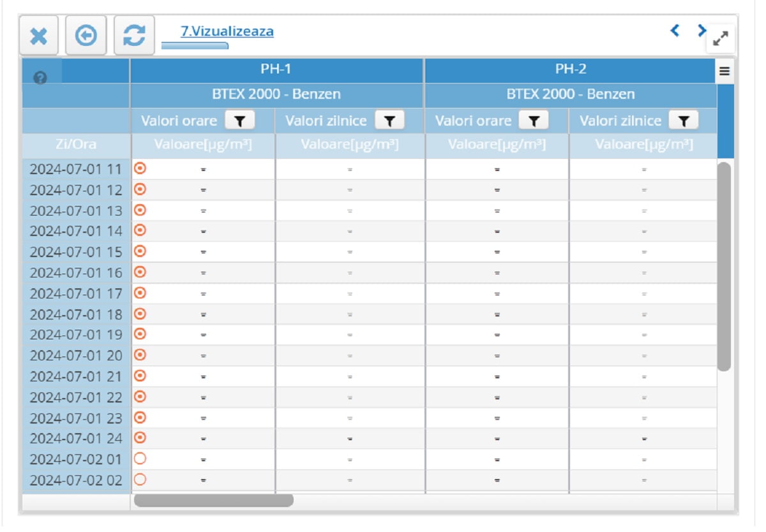
Task: Click the X close button in toolbar
Action: 39,36
